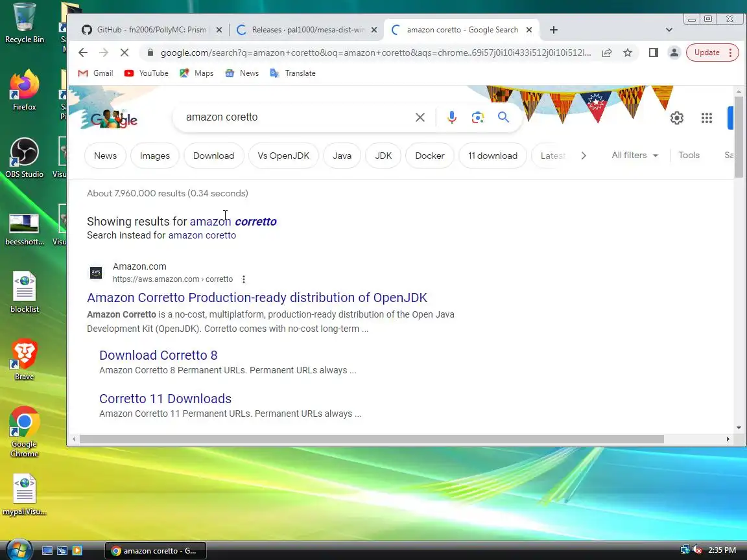This screenshot has width=747, height=560.
Task: Close the GitHub PollyMC tab
Action: pos(219,30)
